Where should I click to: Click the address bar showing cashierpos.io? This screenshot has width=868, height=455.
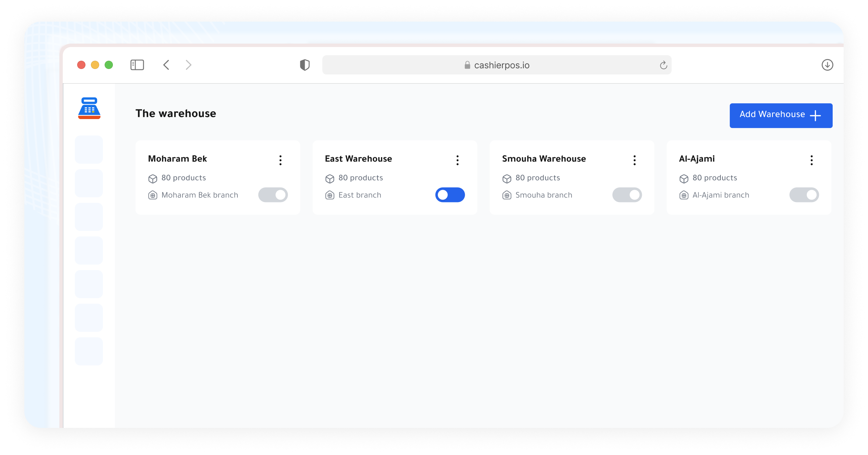click(497, 65)
